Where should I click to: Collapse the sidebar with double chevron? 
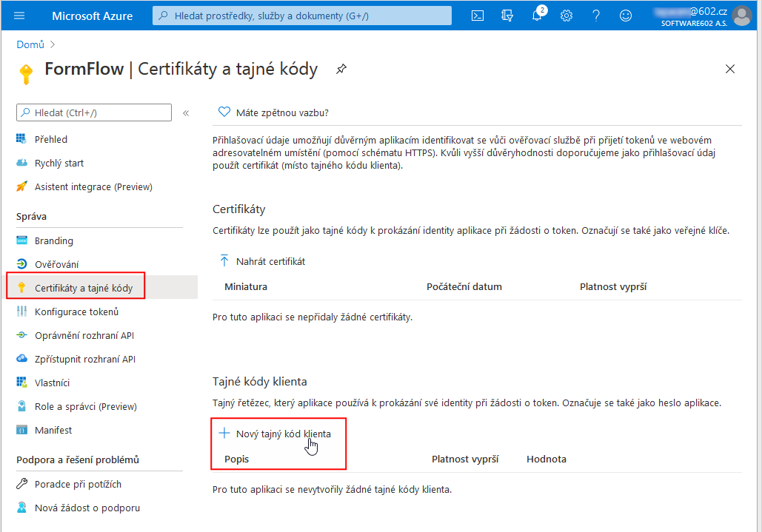click(x=186, y=113)
